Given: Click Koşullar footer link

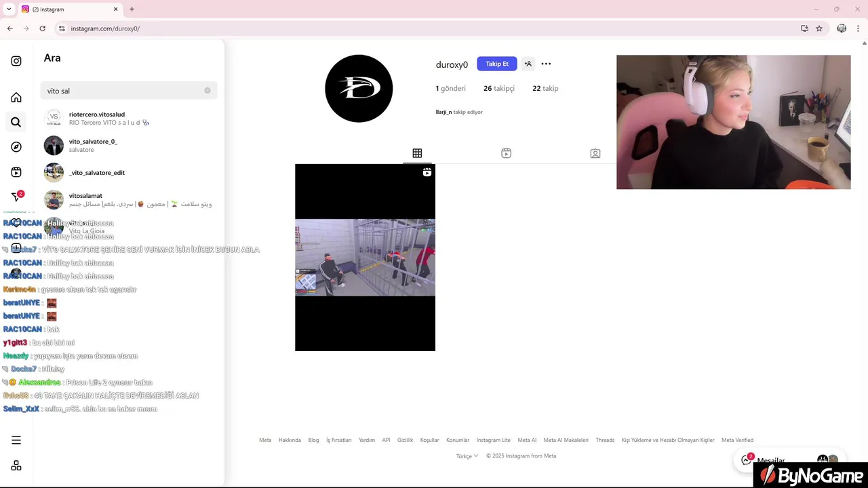Looking at the screenshot, I should pyautogui.click(x=430, y=440).
